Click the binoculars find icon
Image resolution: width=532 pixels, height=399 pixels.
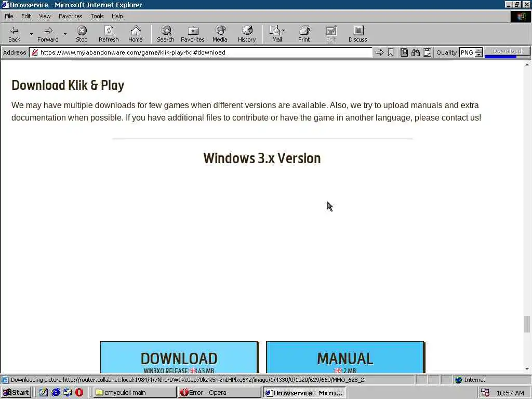[x=416, y=52]
